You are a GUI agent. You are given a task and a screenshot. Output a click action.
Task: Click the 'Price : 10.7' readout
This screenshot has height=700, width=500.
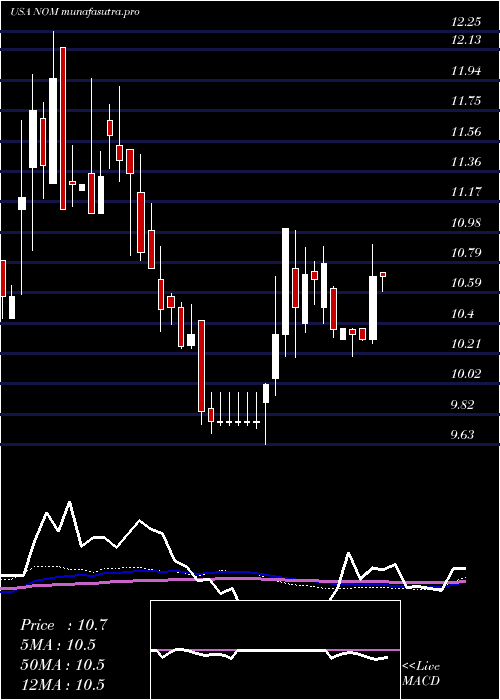tap(64, 625)
